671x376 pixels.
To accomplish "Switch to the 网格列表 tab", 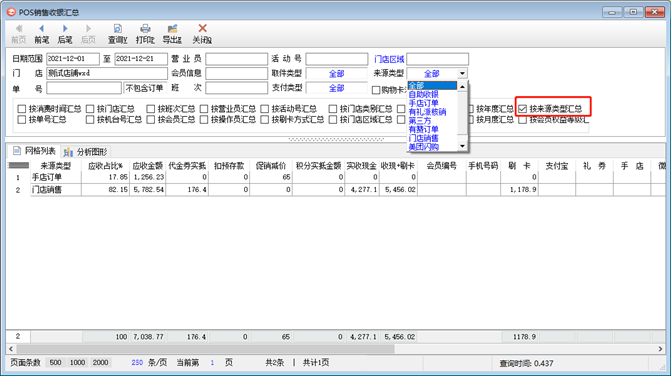I will pyautogui.click(x=34, y=151).
